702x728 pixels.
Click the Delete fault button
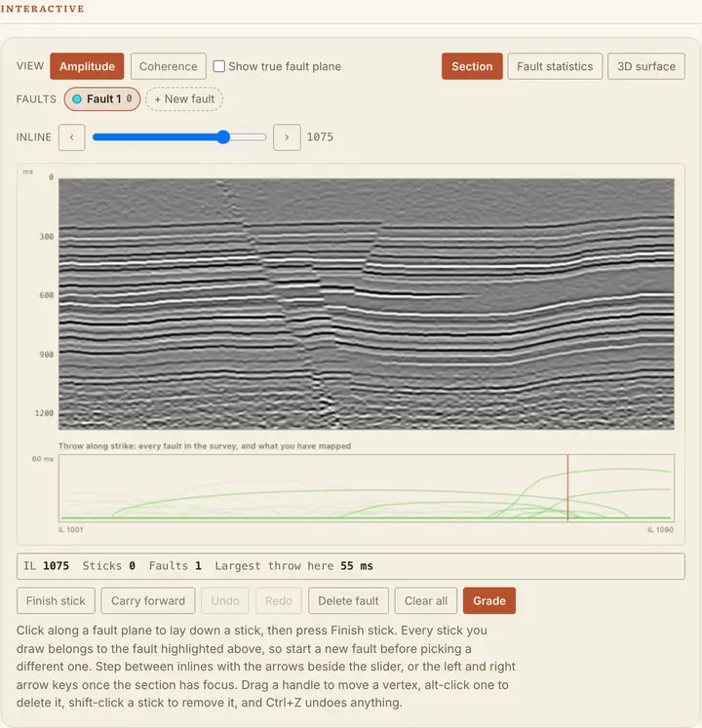coord(348,600)
